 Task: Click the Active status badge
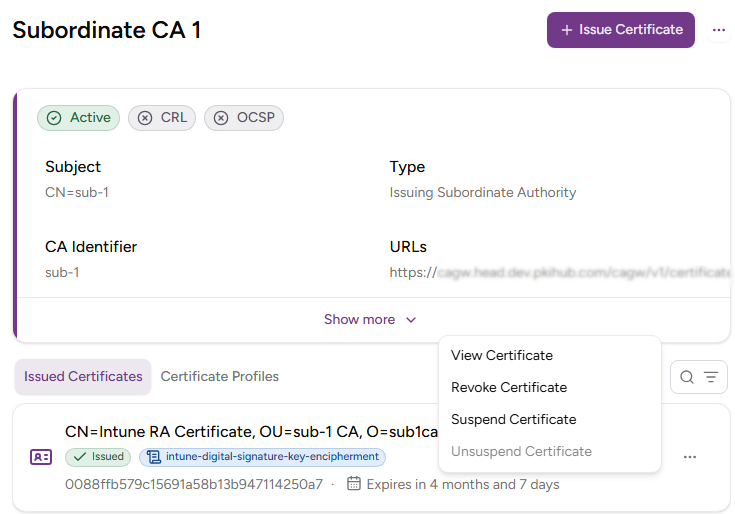[79, 118]
